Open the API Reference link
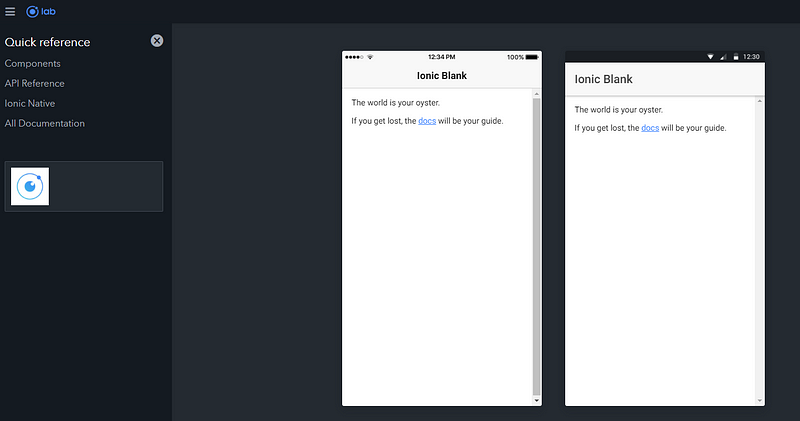The height and width of the screenshot is (421, 800). click(35, 83)
